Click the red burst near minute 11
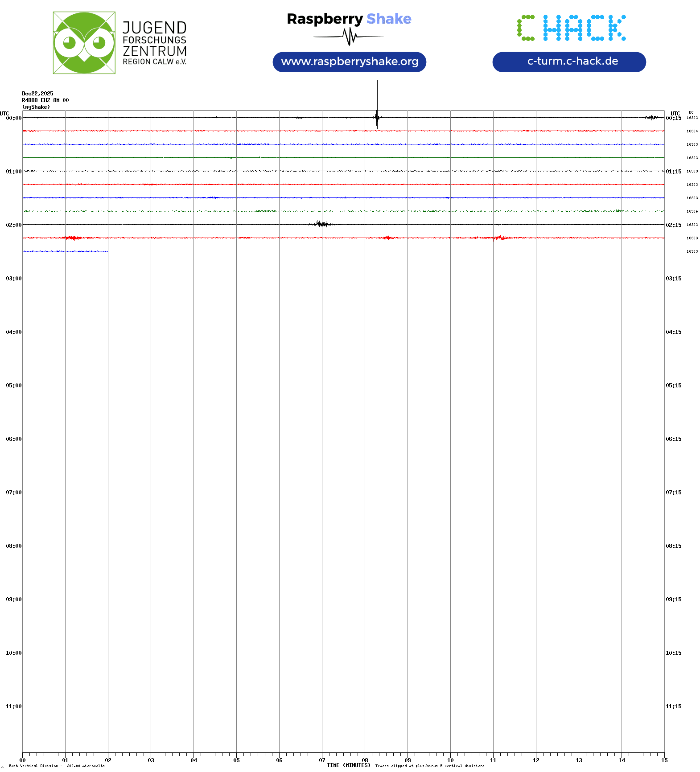700x772 pixels. [500, 238]
